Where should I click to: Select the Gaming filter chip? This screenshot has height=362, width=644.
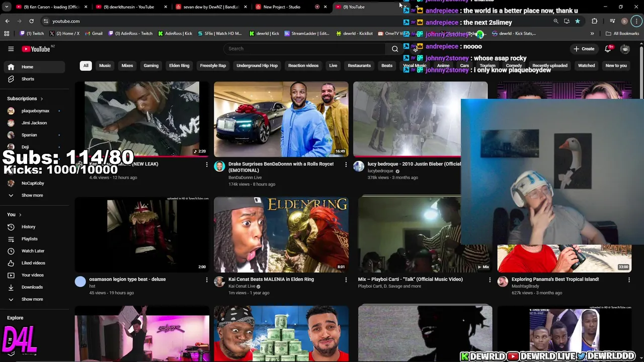click(x=151, y=65)
